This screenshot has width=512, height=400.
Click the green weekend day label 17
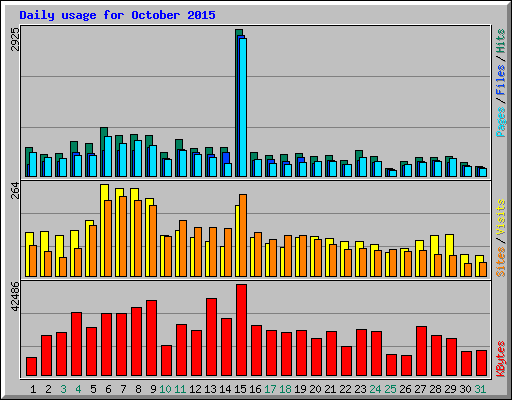pyautogui.click(x=270, y=389)
